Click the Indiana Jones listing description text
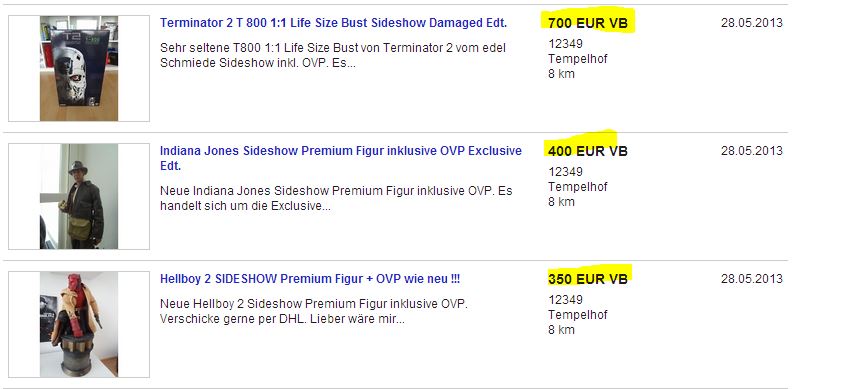847x389 pixels. point(336,199)
